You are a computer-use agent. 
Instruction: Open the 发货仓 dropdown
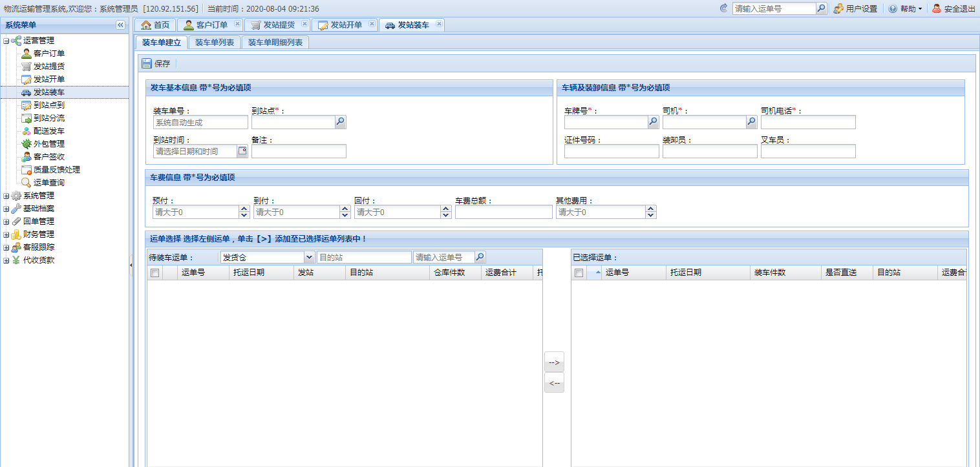(310, 257)
